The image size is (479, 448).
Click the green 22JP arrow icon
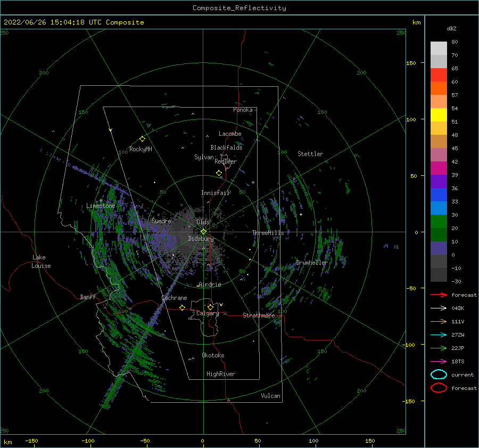439,348
